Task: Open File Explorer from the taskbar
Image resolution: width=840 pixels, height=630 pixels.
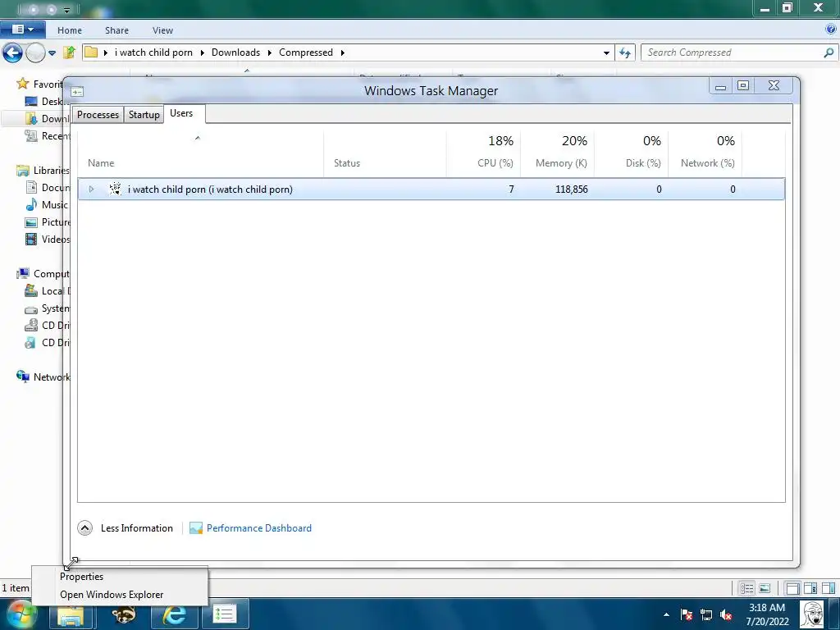Action: click(71, 614)
